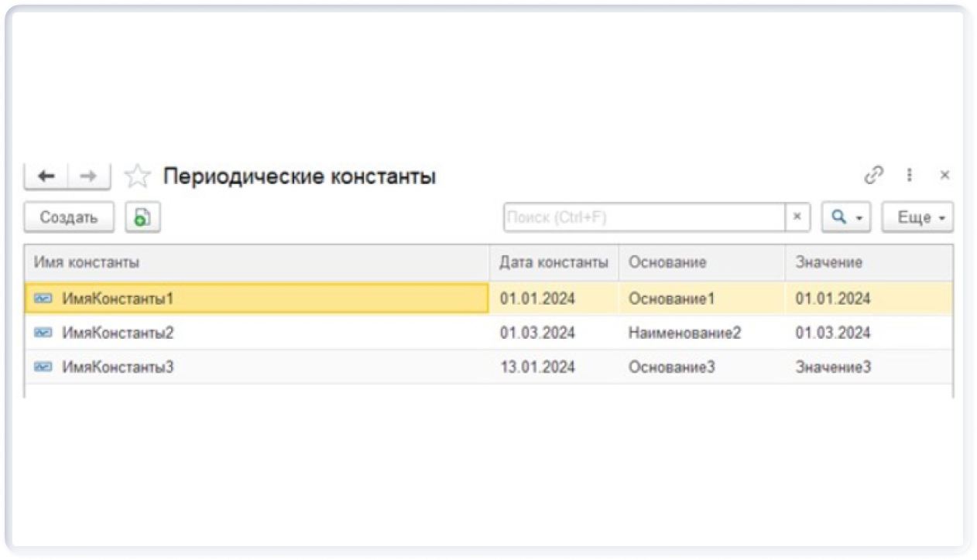Screen dimensions: 977x560
Task: Click the icon beside ИмяКонстанты3
Action: tap(43, 367)
